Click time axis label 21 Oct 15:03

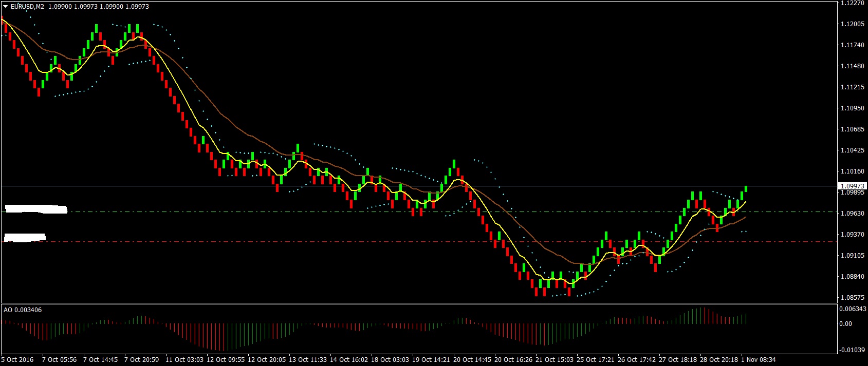(x=554, y=360)
